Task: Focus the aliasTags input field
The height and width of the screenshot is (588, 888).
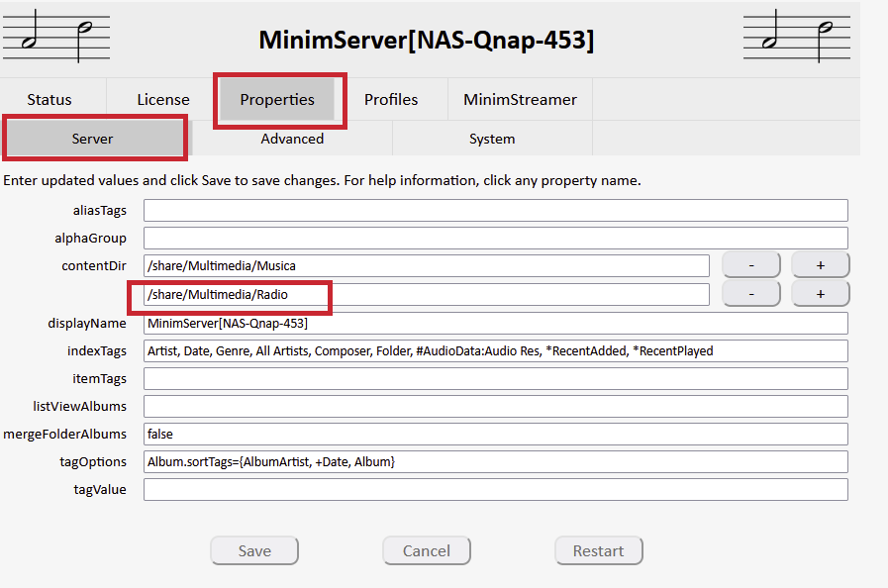Action: click(496, 210)
